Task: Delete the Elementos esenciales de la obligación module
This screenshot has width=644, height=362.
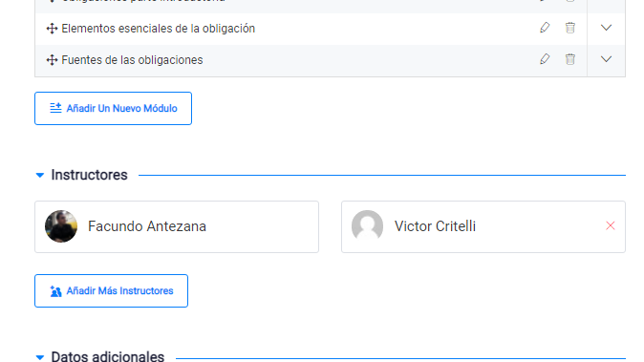Action: click(570, 28)
